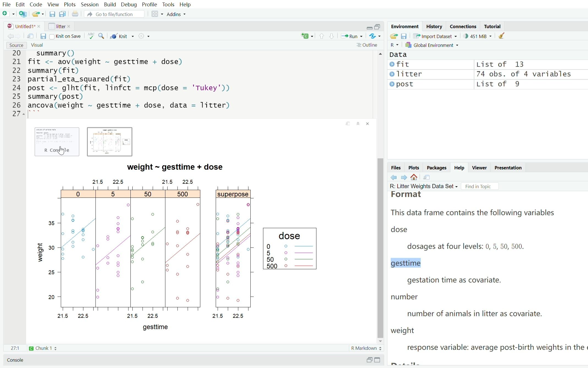This screenshot has height=368, width=588.
Task: Switch to the History tab
Action: click(x=434, y=26)
